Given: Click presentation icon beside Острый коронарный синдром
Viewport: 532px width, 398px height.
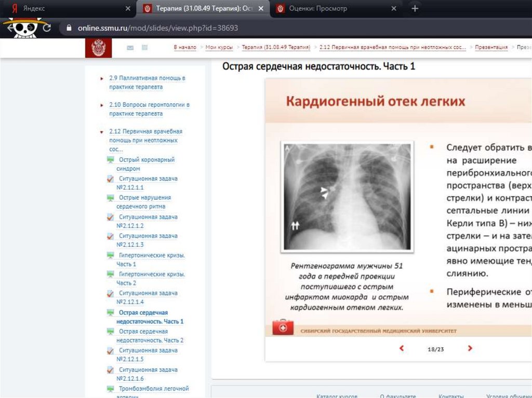Looking at the screenshot, I should pyautogui.click(x=110, y=160).
